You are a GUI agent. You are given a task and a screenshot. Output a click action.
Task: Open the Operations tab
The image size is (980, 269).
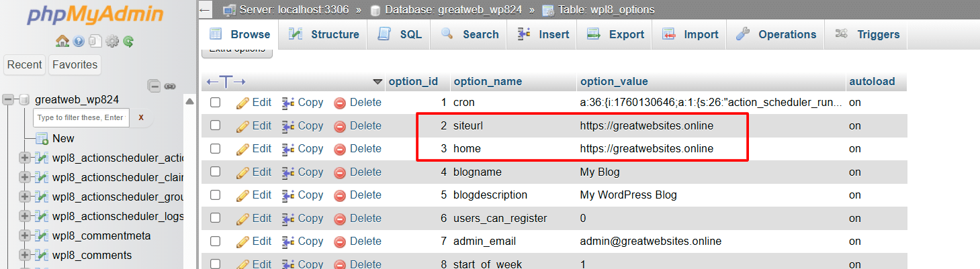[x=776, y=34]
